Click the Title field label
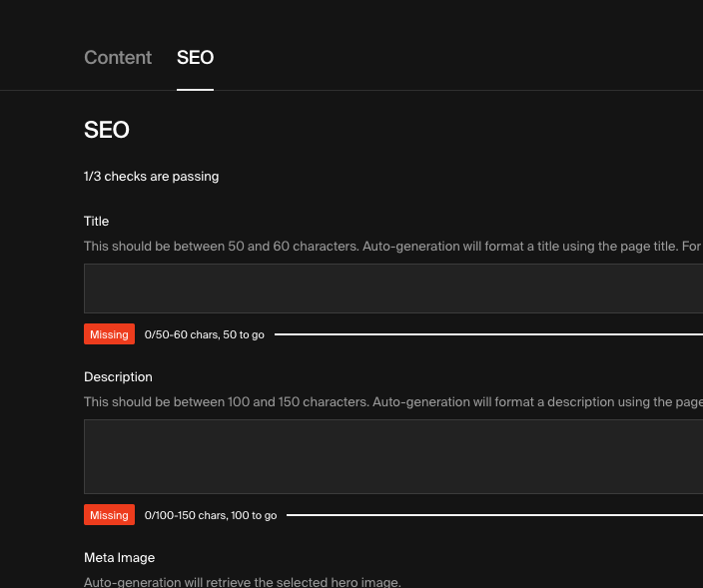703x588 pixels. pos(96,221)
